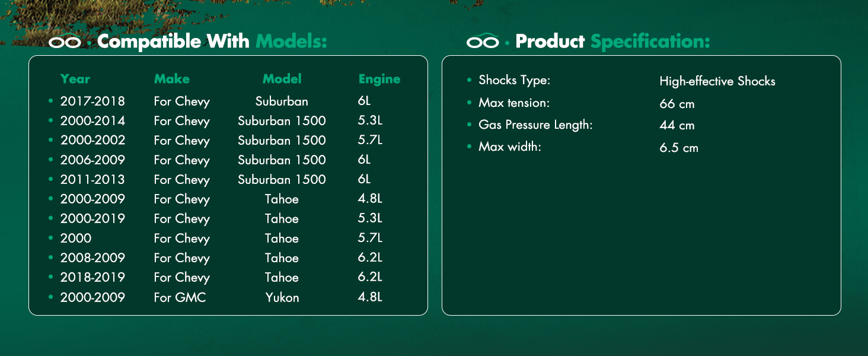The width and height of the screenshot is (868, 356).
Task: Click the Yukon model name
Action: (282, 297)
